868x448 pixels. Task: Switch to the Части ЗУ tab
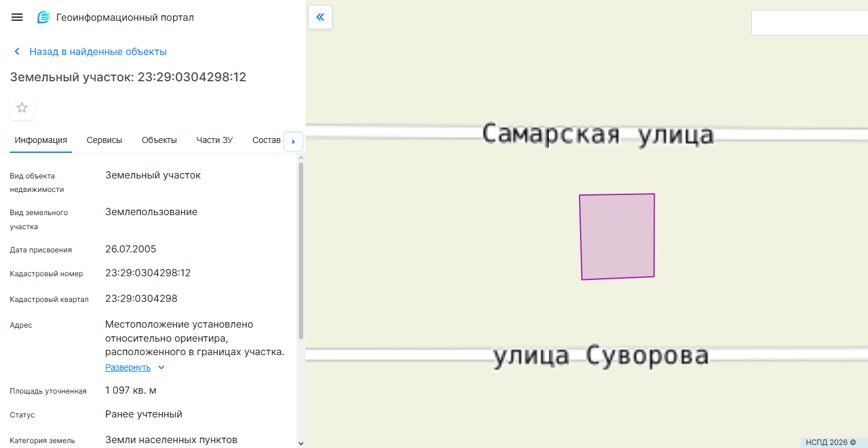215,140
